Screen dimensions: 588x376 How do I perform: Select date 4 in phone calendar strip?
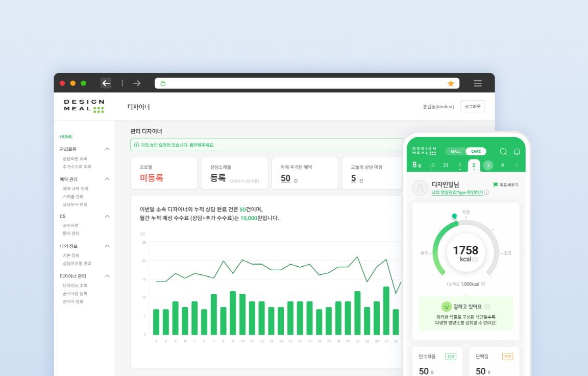502,165
